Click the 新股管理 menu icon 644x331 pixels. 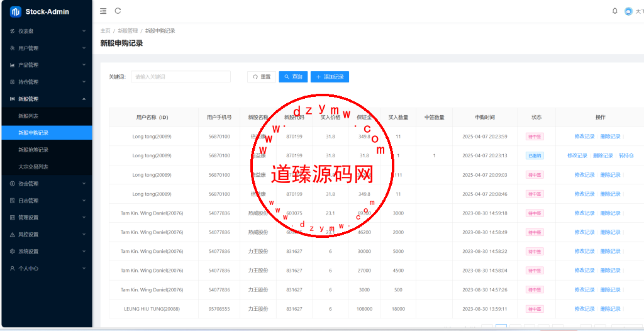(13, 99)
